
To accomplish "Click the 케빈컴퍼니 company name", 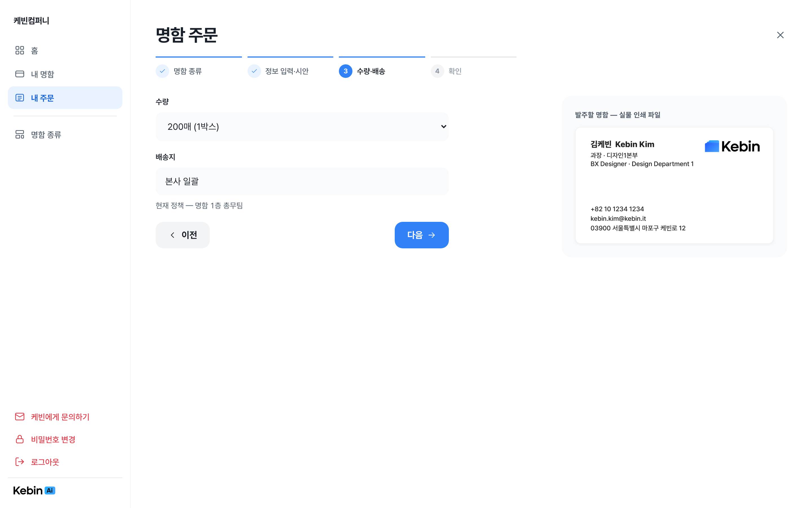I will tap(31, 21).
